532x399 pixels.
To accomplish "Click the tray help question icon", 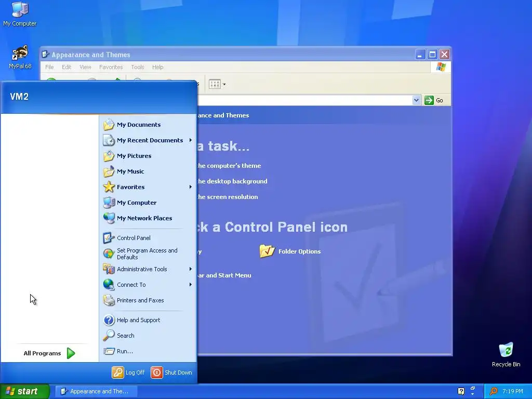I will coord(461,391).
